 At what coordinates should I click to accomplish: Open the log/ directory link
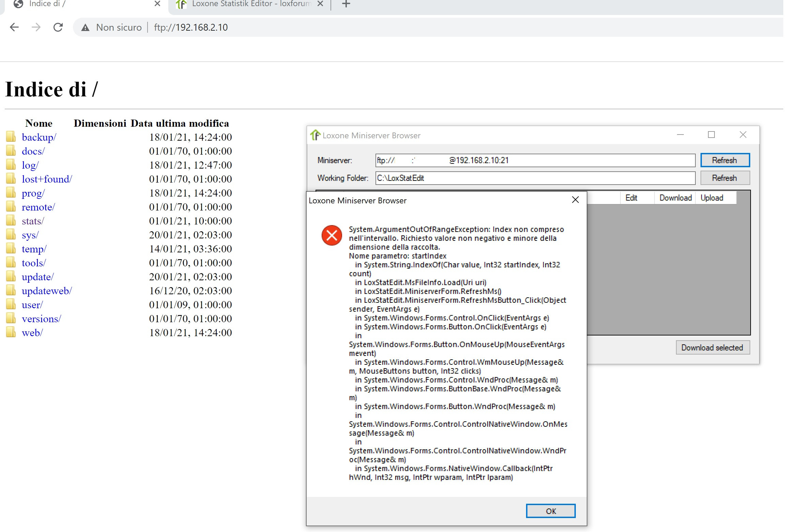click(30, 165)
